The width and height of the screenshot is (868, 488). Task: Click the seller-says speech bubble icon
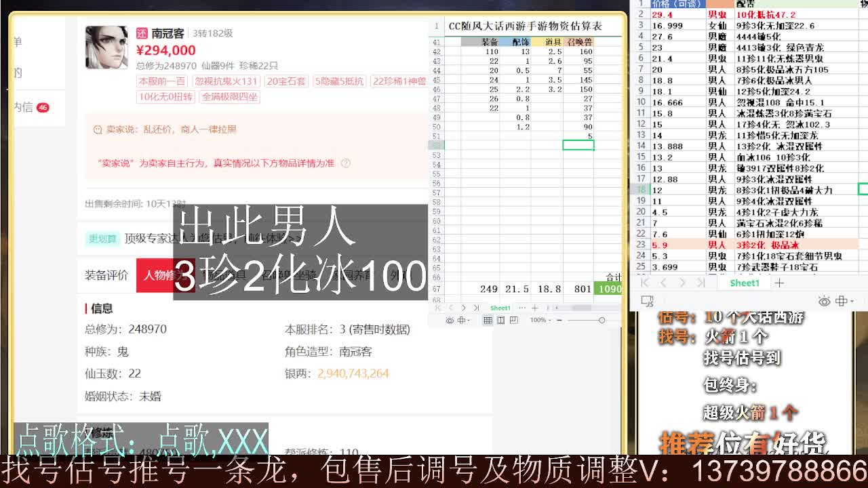97,129
